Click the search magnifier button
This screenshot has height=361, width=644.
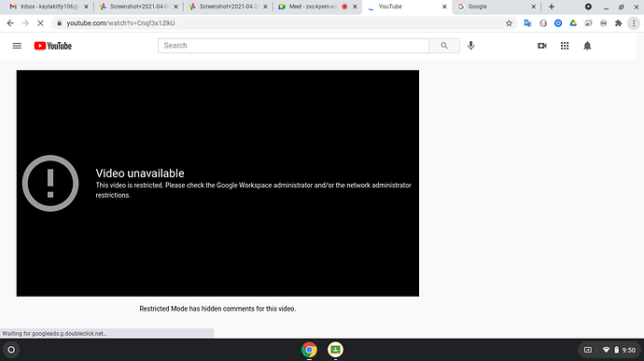[x=444, y=46]
